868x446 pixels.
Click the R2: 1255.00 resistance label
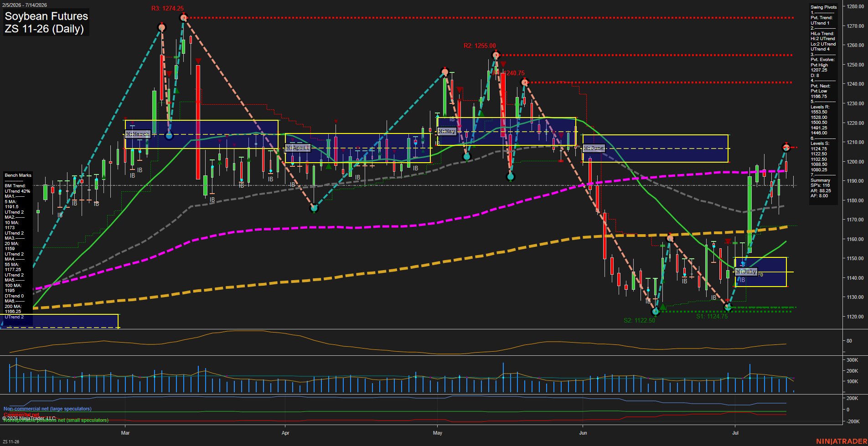[x=480, y=46]
